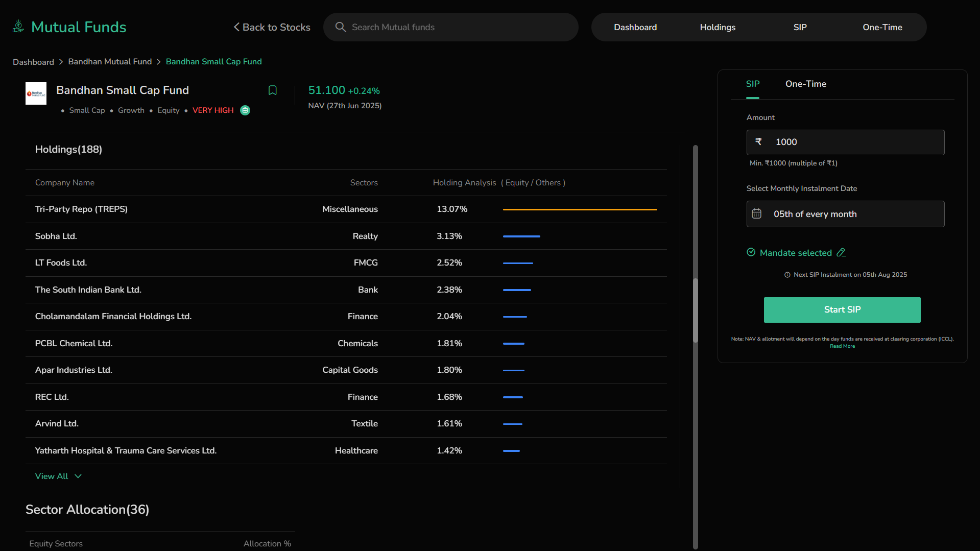
Task: Open Dashboard breadcrumb link
Action: coord(33,62)
